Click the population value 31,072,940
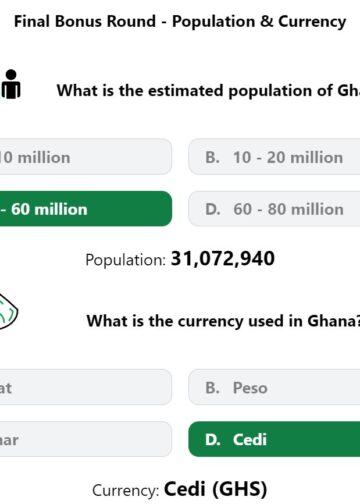360x504 pixels. tap(223, 259)
